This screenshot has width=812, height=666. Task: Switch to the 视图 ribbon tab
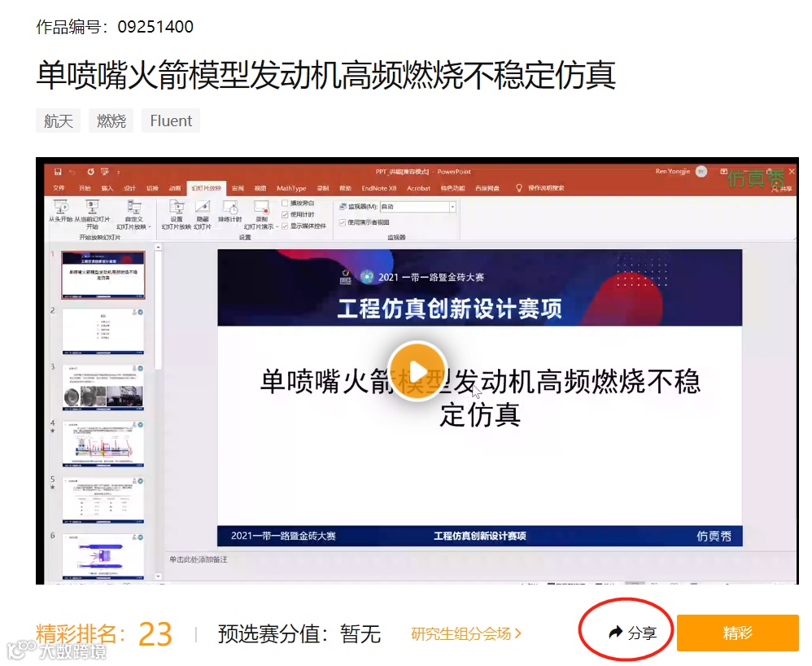(x=260, y=188)
